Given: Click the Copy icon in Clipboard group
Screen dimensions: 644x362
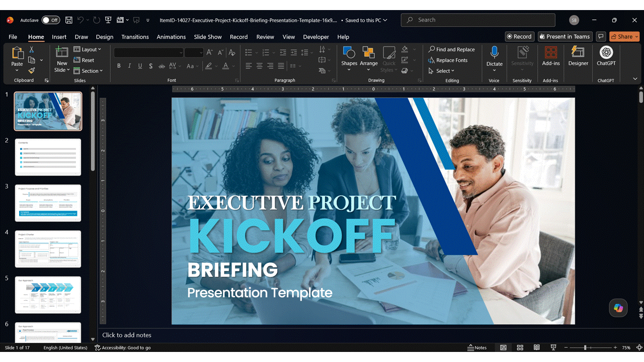Looking at the screenshot, I should (31, 60).
